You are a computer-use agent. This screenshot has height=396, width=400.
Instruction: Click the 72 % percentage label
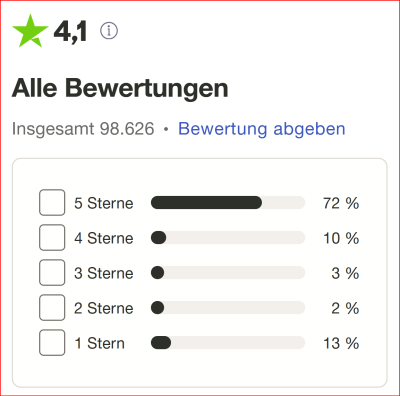click(x=341, y=203)
